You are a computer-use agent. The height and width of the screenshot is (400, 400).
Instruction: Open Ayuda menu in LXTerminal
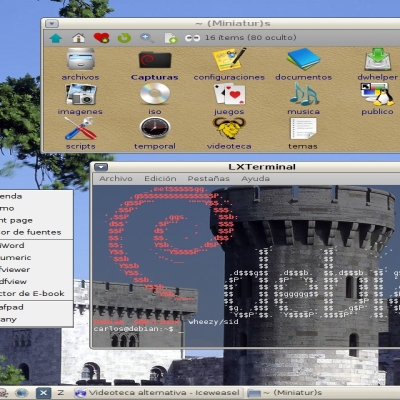pyautogui.click(x=255, y=179)
